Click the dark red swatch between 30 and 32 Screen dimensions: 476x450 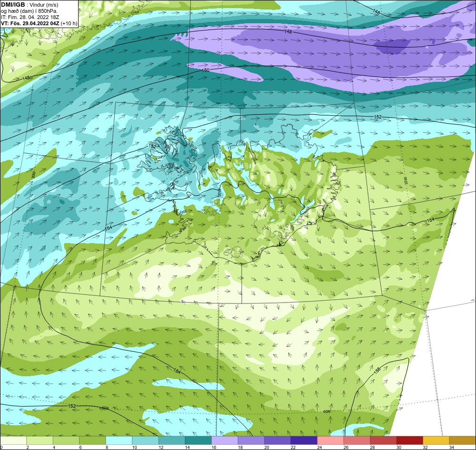[x=409, y=440]
